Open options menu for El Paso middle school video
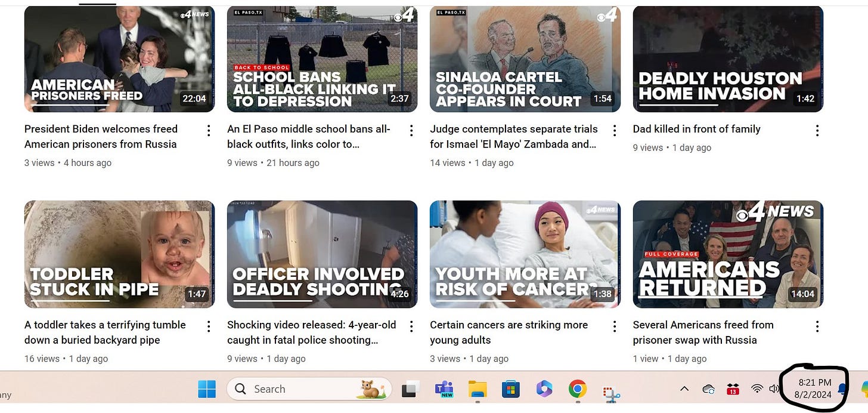Screen dimensions: 868x413 point(411,131)
